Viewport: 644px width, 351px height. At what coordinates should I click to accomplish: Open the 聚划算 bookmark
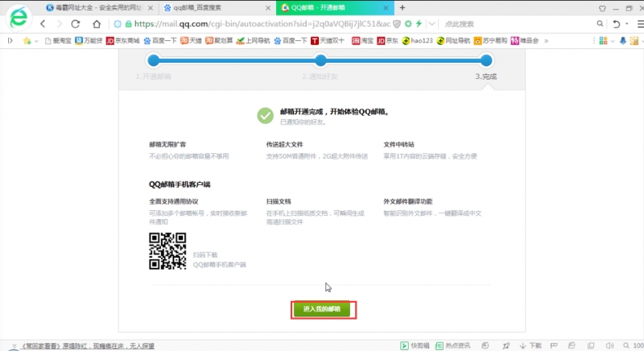(219, 40)
